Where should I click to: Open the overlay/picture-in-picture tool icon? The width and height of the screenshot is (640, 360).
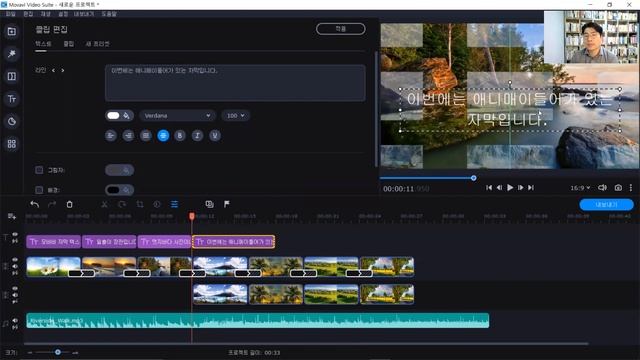[209, 204]
